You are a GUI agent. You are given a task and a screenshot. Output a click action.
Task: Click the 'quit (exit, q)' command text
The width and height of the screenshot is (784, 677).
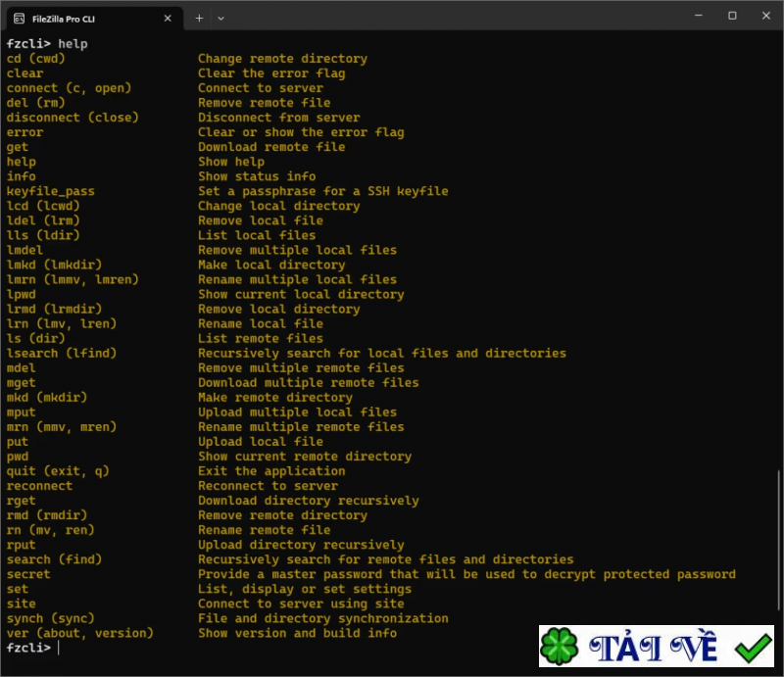(58, 471)
